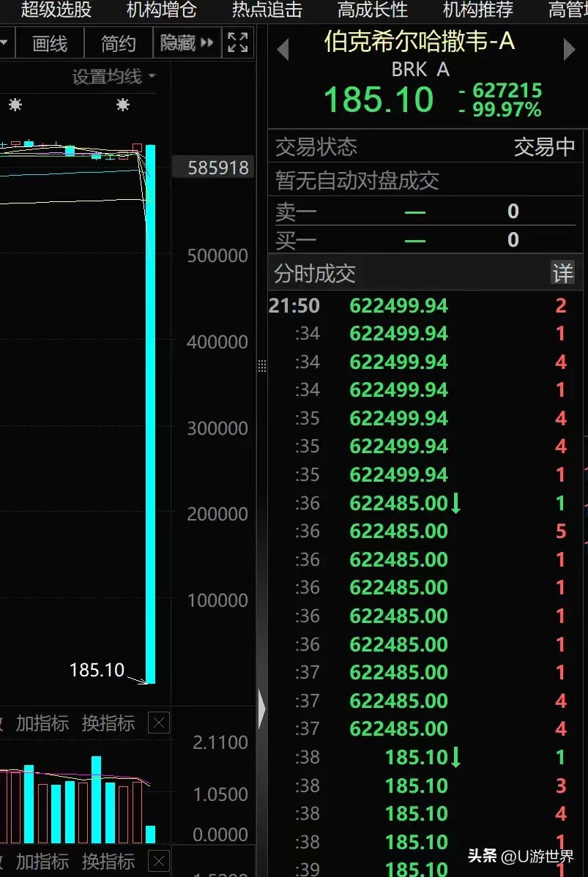Switch chart to 简约 mode

(x=118, y=44)
